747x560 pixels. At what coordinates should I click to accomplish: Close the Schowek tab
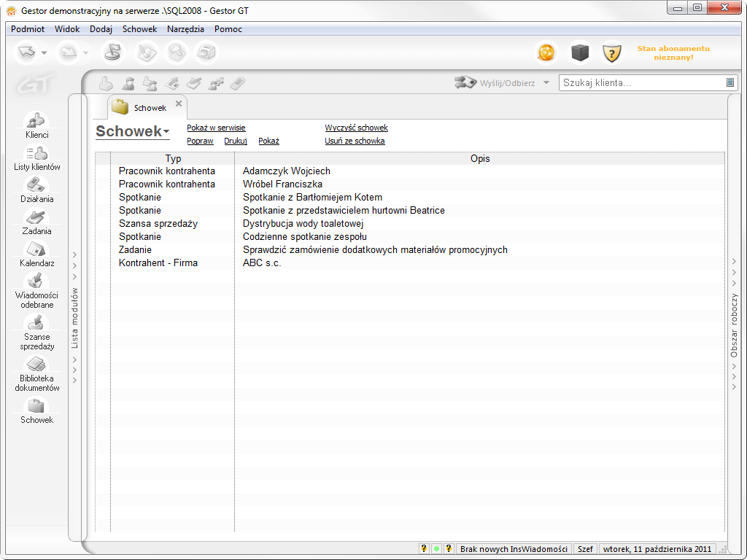tap(179, 104)
